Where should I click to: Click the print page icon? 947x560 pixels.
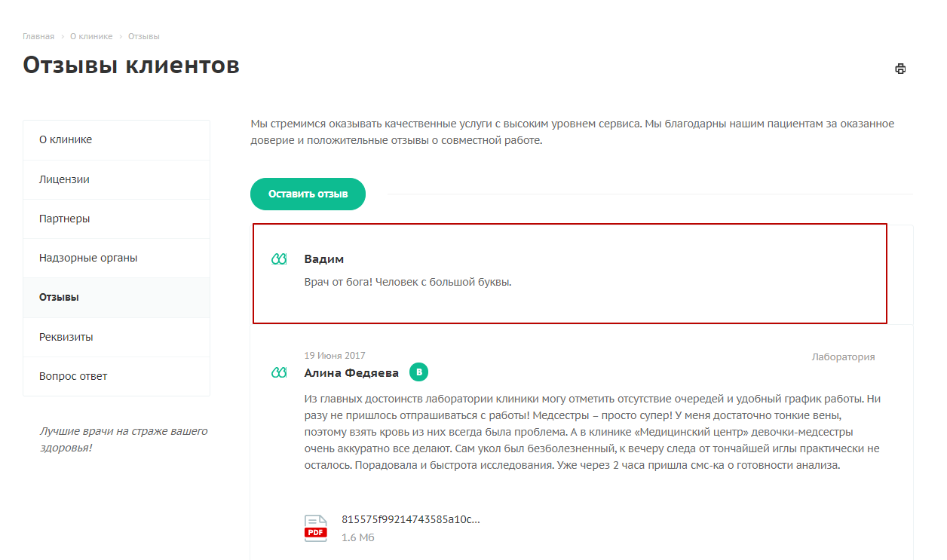coord(900,69)
